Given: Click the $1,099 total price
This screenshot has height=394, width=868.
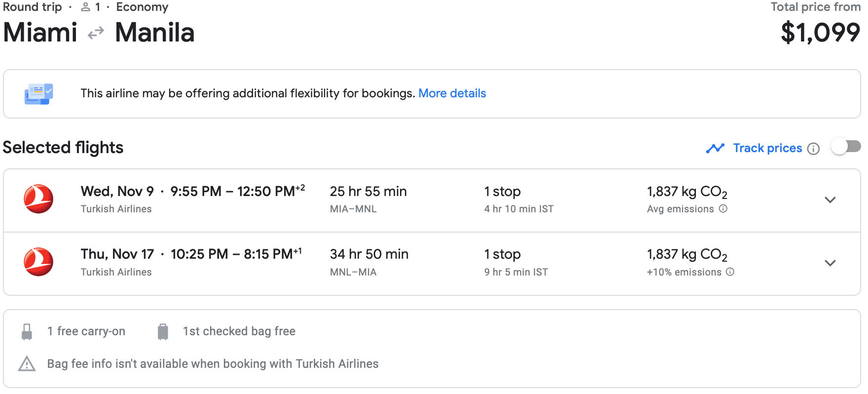Looking at the screenshot, I should point(820,33).
